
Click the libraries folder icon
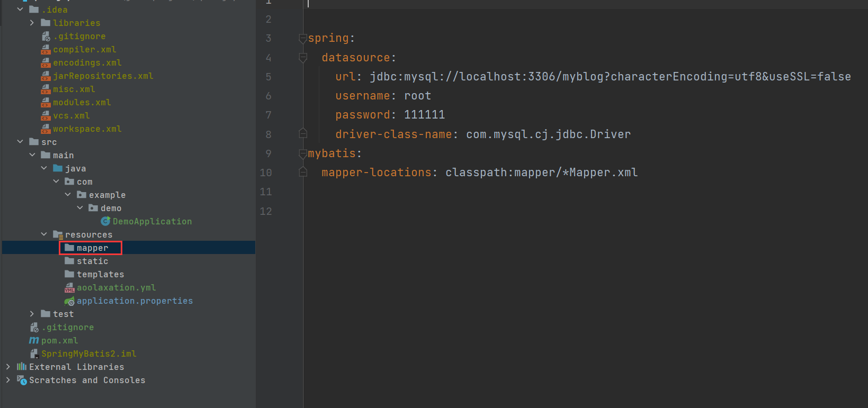46,23
